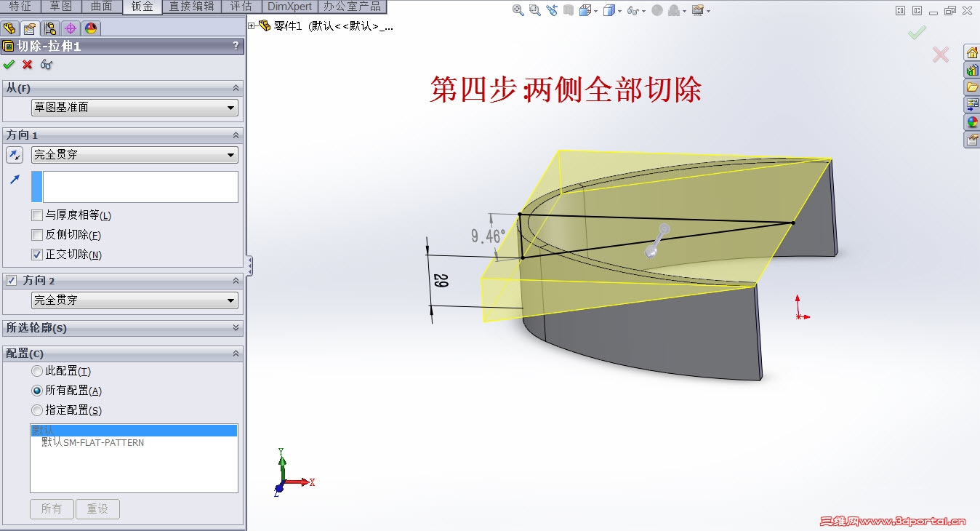Confirm cut-extrude with the green checkmark
The height and width of the screenshot is (531, 980).
tap(9, 65)
